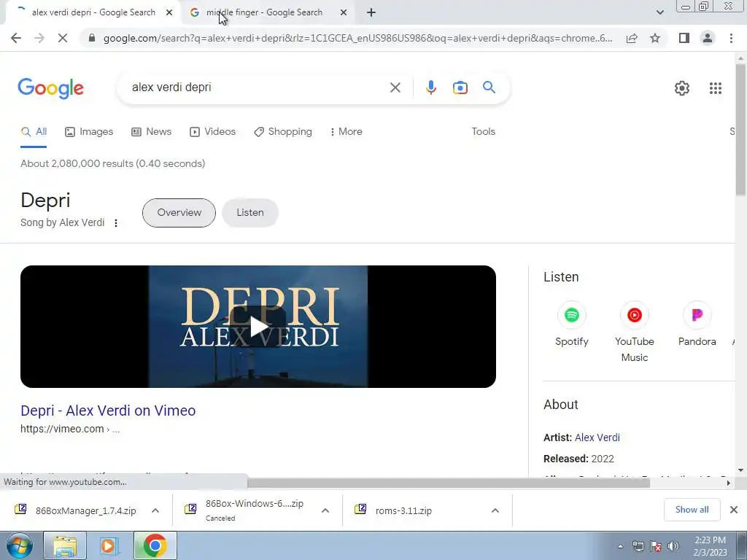Close the middle finger search tab
747x560 pixels.
344,12
